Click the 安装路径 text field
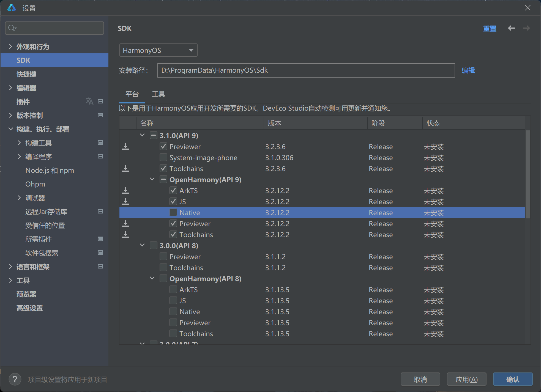 click(x=306, y=70)
